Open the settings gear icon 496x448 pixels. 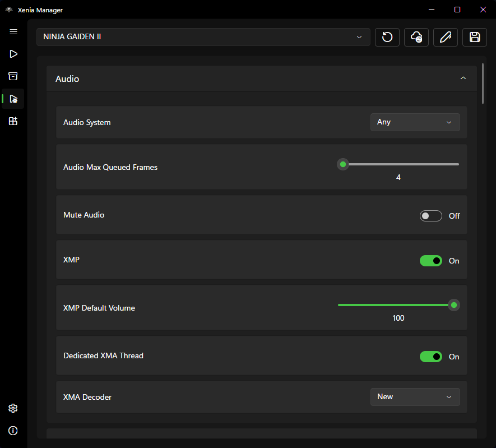tap(13, 408)
